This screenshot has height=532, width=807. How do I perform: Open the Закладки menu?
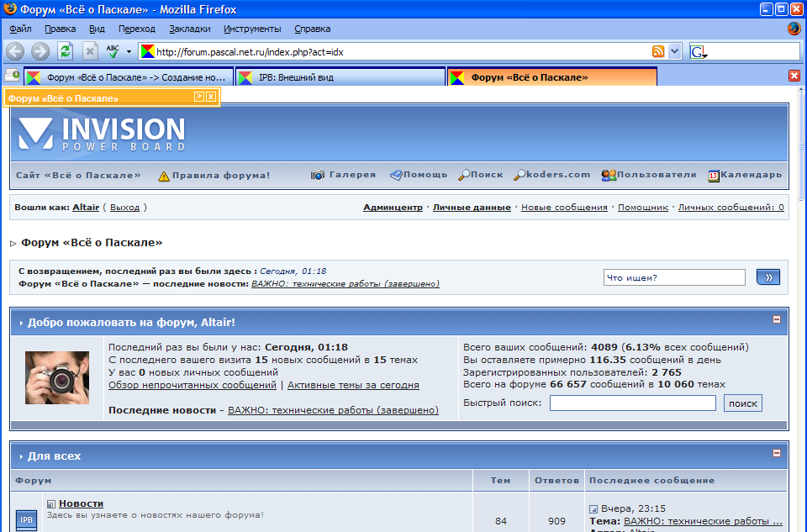click(189, 29)
